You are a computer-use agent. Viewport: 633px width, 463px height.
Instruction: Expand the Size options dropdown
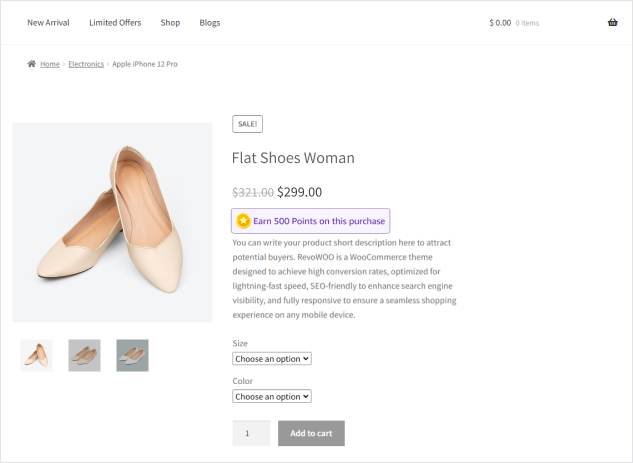click(x=272, y=358)
